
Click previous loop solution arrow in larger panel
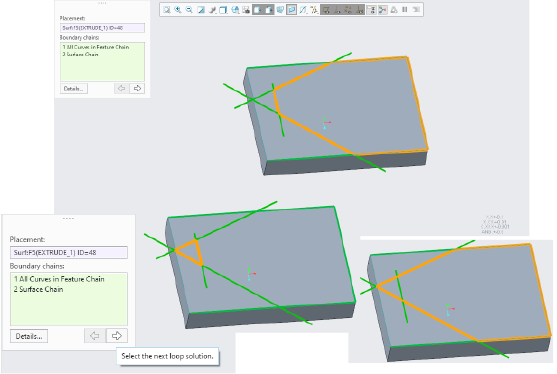[x=95, y=336]
